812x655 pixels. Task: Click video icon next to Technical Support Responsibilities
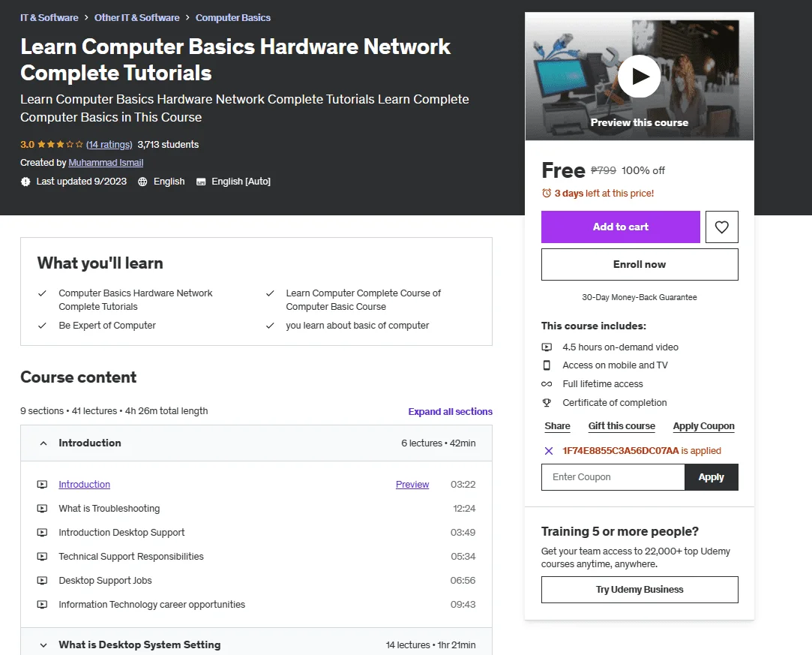(x=42, y=557)
